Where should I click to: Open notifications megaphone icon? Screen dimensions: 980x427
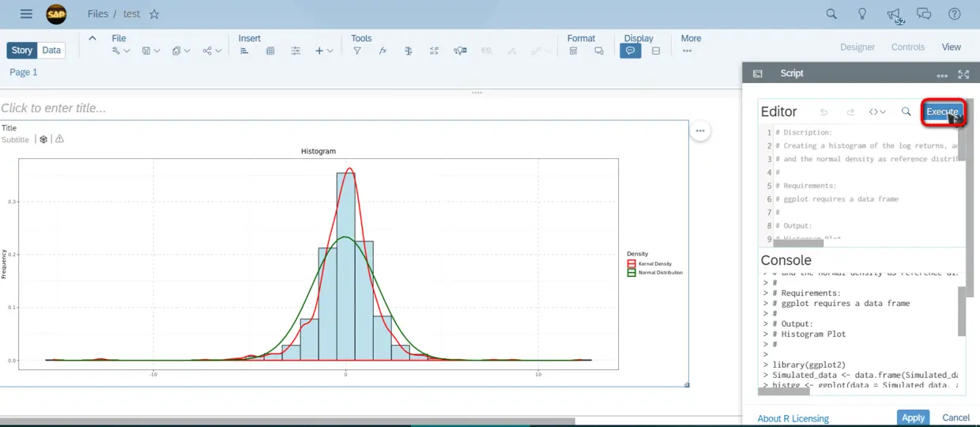pos(894,14)
